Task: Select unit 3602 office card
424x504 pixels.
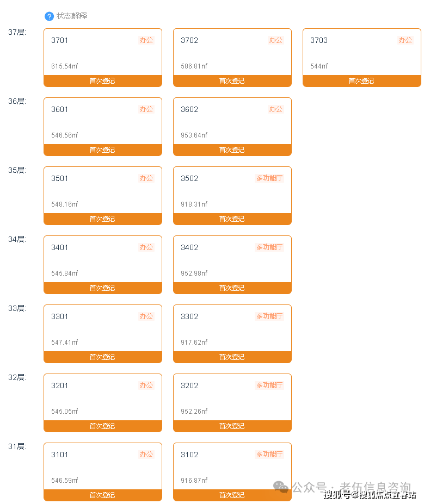Action: (232, 122)
